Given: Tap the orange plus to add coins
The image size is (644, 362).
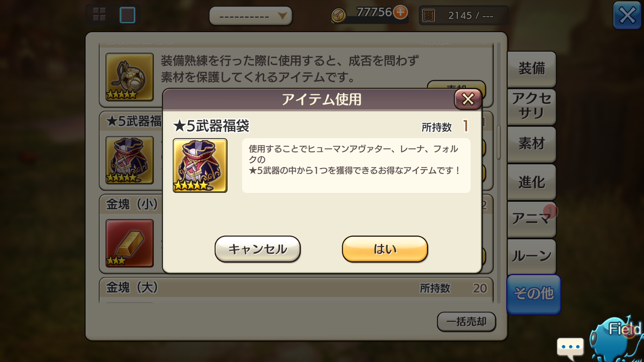Looking at the screenshot, I should 401,12.
